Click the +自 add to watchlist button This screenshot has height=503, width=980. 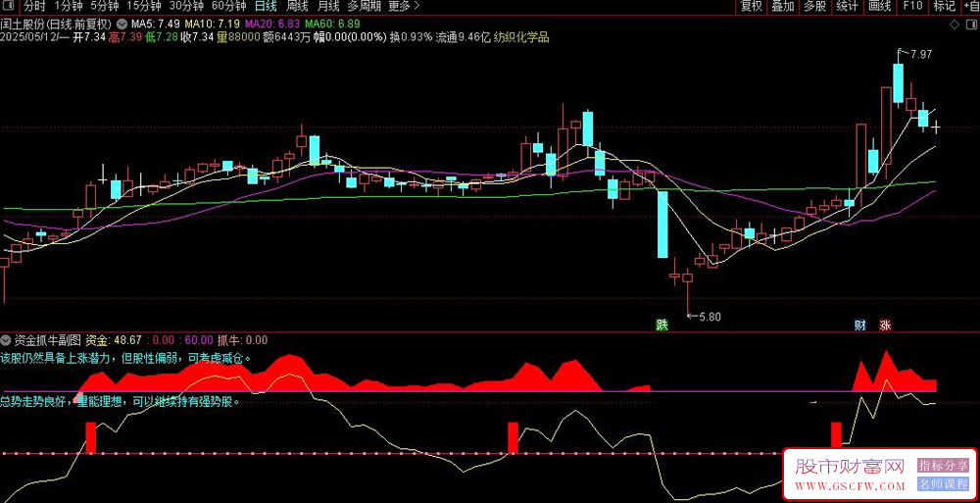[970, 6]
